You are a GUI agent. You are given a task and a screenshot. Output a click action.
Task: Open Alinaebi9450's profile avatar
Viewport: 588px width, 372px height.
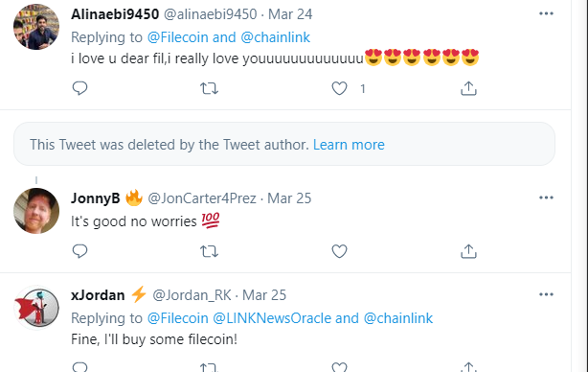36,27
